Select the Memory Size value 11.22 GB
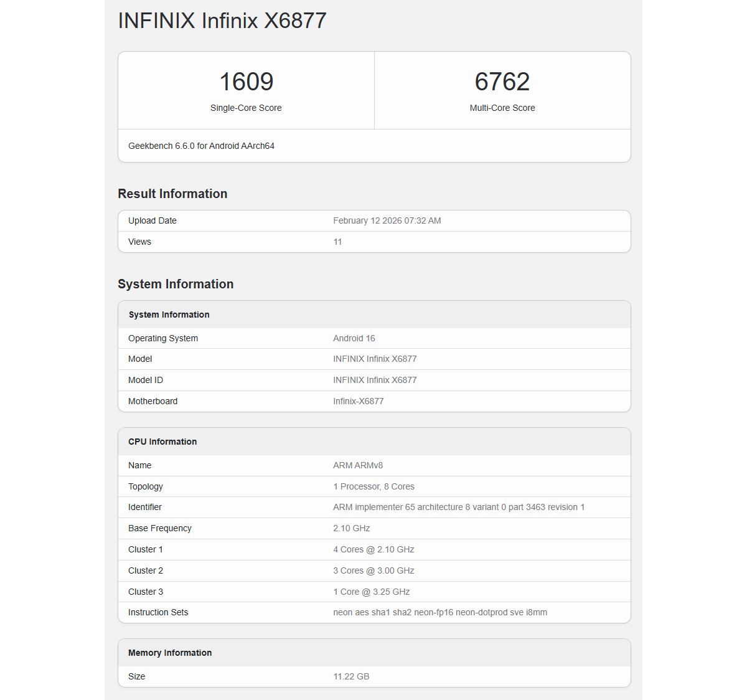Viewport: 747px width, 700px height. (352, 676)
